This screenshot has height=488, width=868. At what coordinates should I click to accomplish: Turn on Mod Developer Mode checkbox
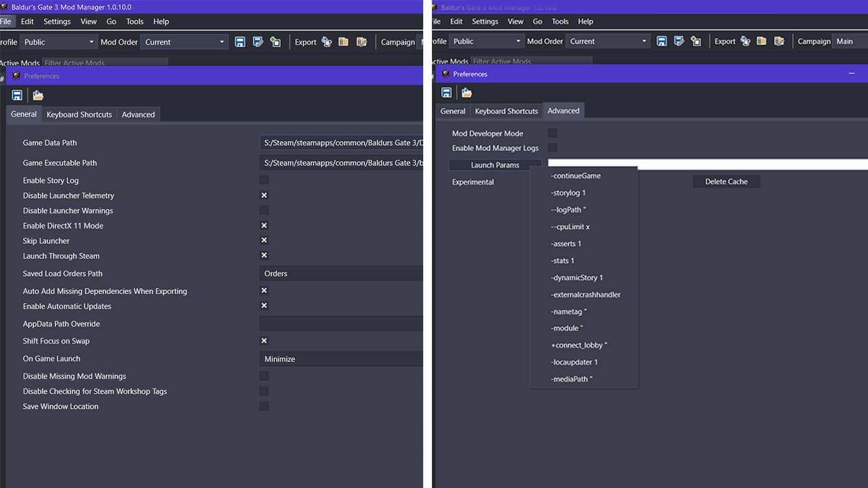[552, 134]
